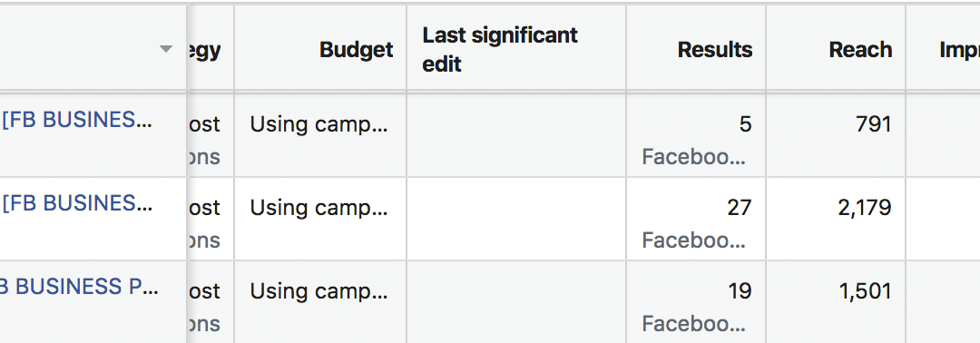Select the results value 27

pos(739,208)
